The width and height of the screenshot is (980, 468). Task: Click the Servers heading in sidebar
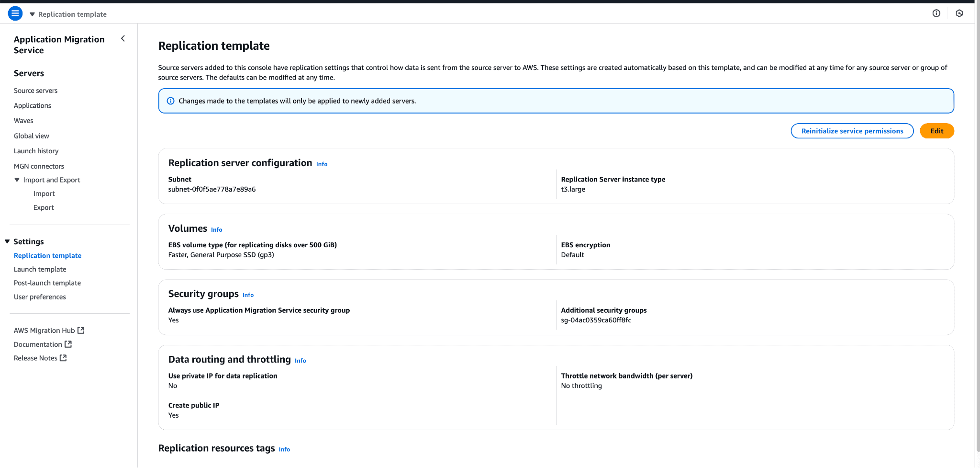coord(29,73)
